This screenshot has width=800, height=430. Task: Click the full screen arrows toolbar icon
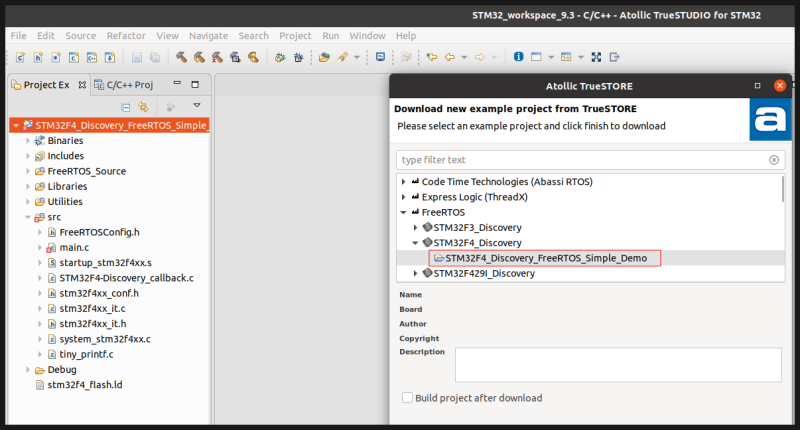596,57
